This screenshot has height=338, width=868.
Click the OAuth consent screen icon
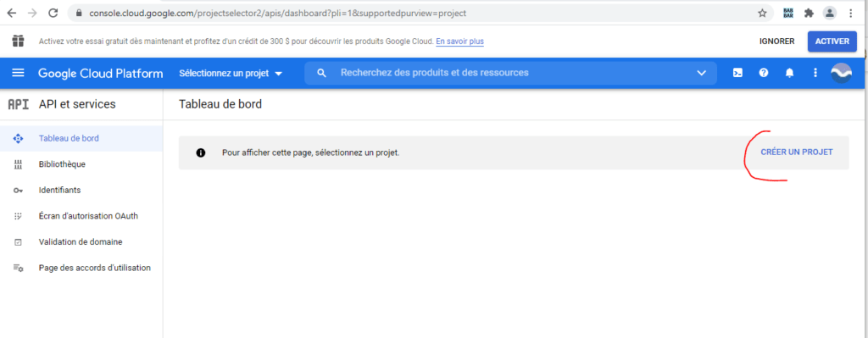pos(18,216)
